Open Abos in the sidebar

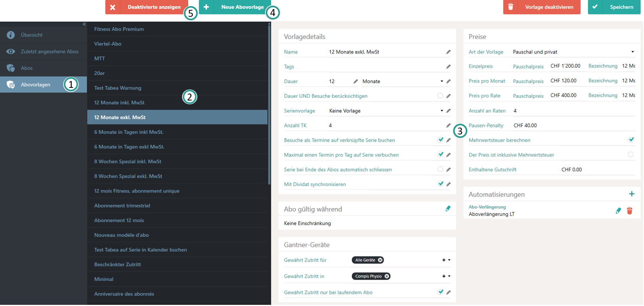coord(44,68)
